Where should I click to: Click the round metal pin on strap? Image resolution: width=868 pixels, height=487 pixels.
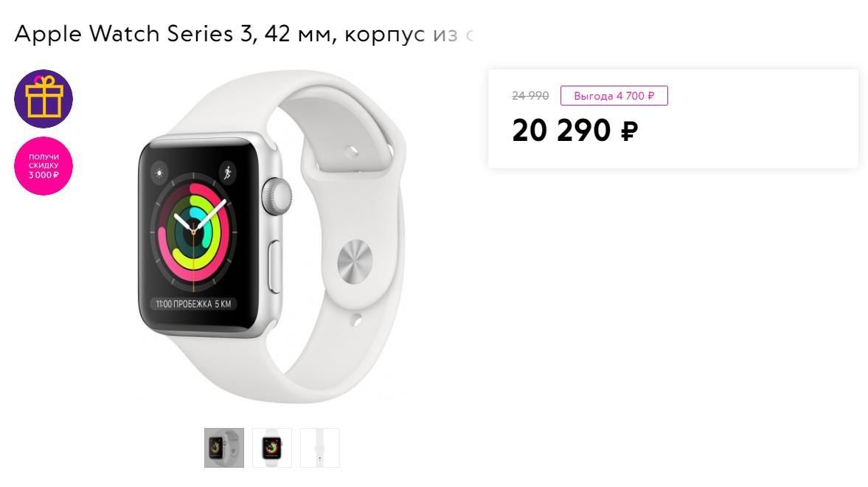click(x=355, y=261)
